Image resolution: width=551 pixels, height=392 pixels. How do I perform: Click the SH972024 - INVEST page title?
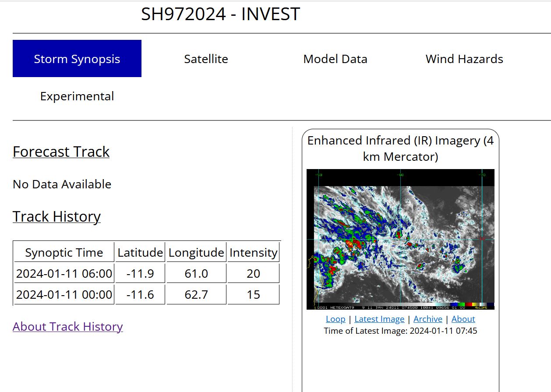point(220,14)
